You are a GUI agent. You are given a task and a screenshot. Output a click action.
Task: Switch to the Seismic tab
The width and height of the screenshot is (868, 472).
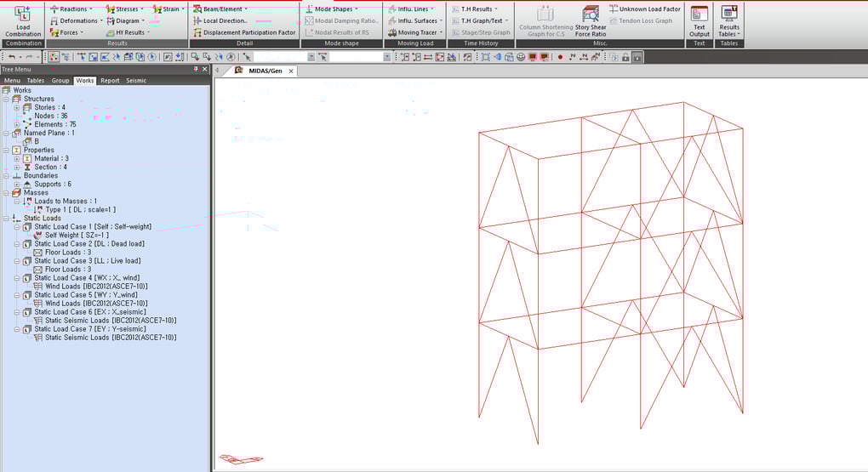(x=136, y=80)
